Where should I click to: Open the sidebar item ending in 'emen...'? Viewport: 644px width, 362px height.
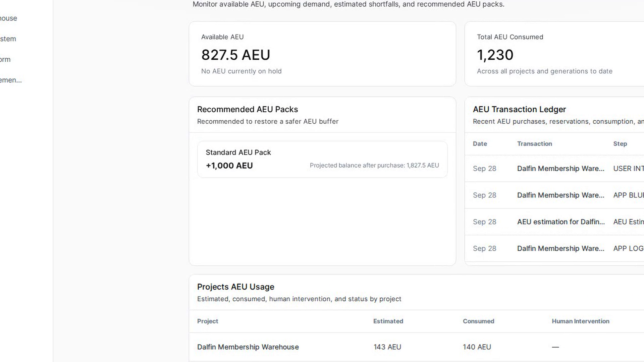[x=11, y=80]
